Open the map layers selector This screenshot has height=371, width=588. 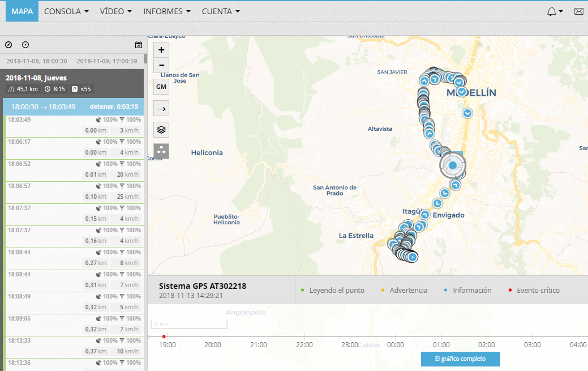click(161, 130)
